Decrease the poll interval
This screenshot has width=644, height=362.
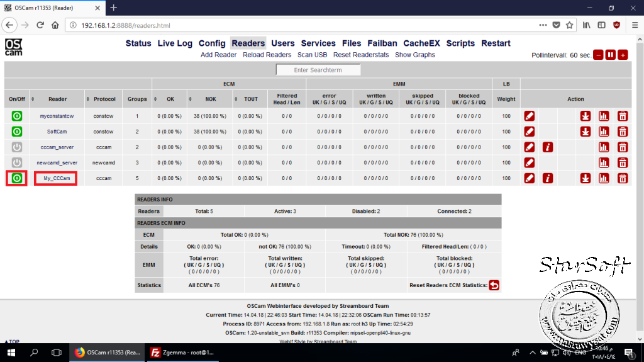[599, 55]
